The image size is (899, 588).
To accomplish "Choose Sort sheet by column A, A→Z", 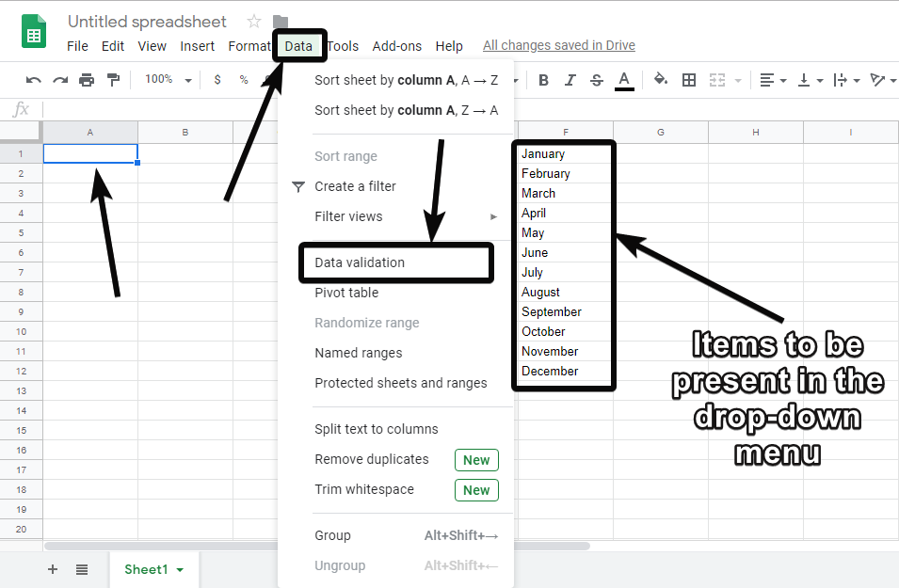I will (406, 80).
